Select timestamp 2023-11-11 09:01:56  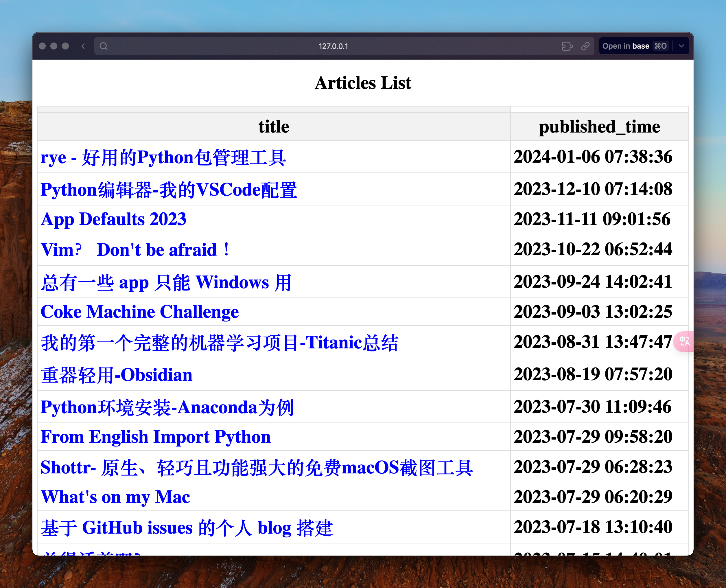pyautogui.click(x=592, y=219)
